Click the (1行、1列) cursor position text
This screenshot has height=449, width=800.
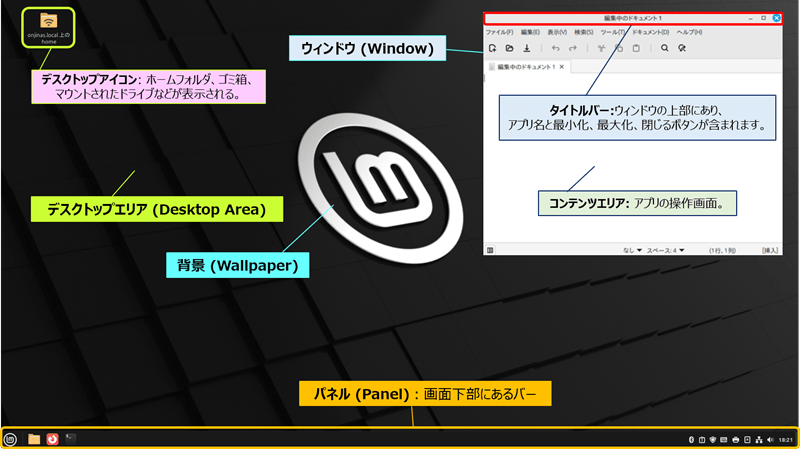[x=722, y=251]
